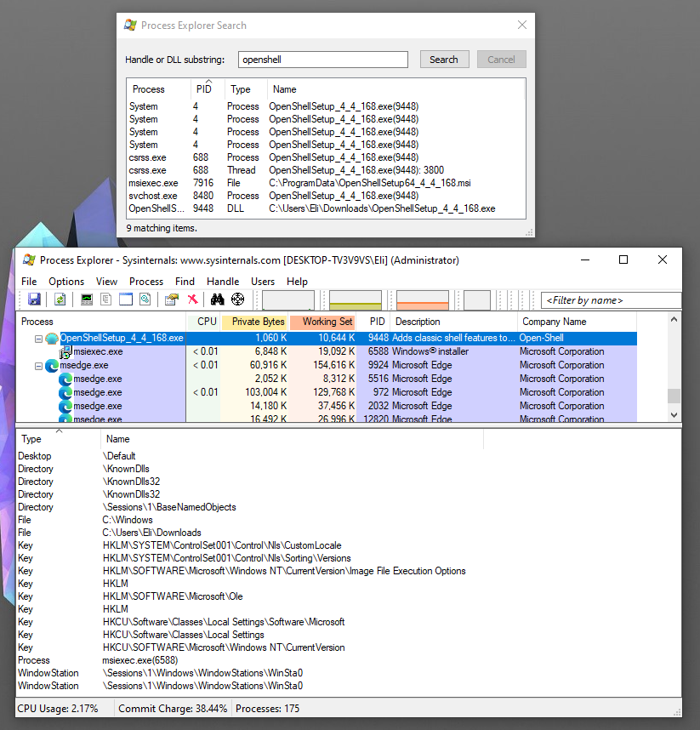This screenshot has width=700, height=730.
Task: Sort by Working Set column header
Action: click(322, 322)
